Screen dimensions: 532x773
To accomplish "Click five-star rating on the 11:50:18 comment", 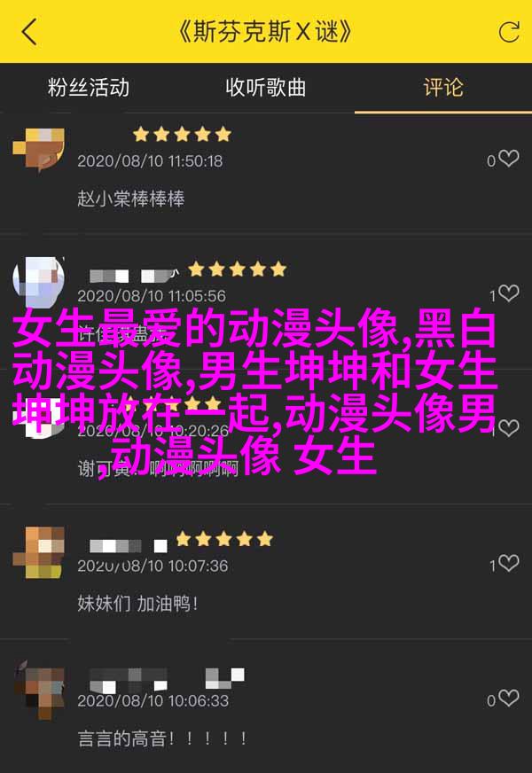I will (x=182, y=134).
